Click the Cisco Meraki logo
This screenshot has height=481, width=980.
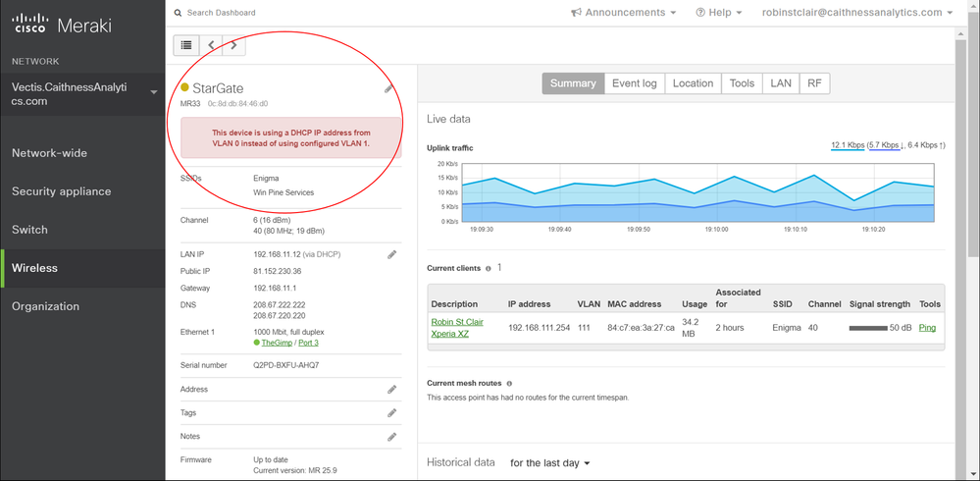pos(61,26)
